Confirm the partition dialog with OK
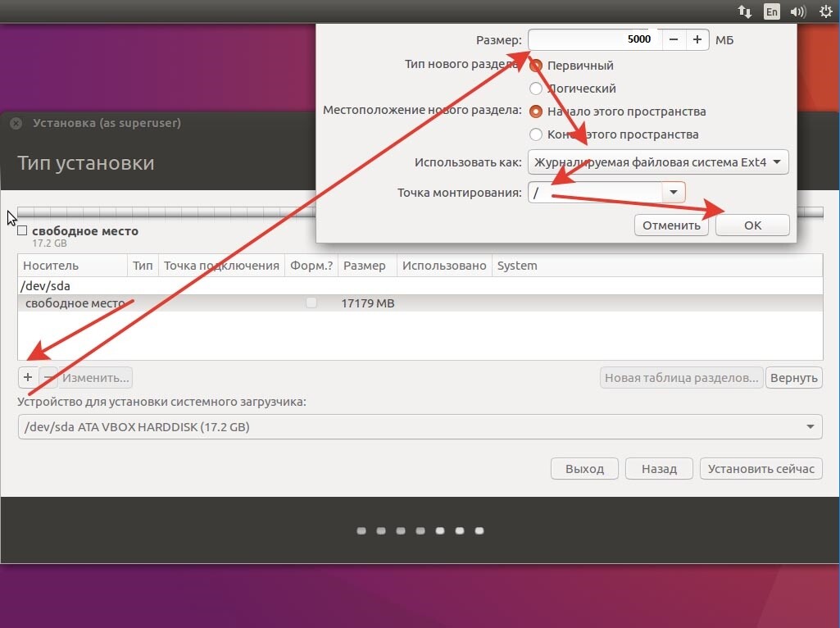Image resolution: width=840 pixels, height=628 pixels. pos(752,225)
